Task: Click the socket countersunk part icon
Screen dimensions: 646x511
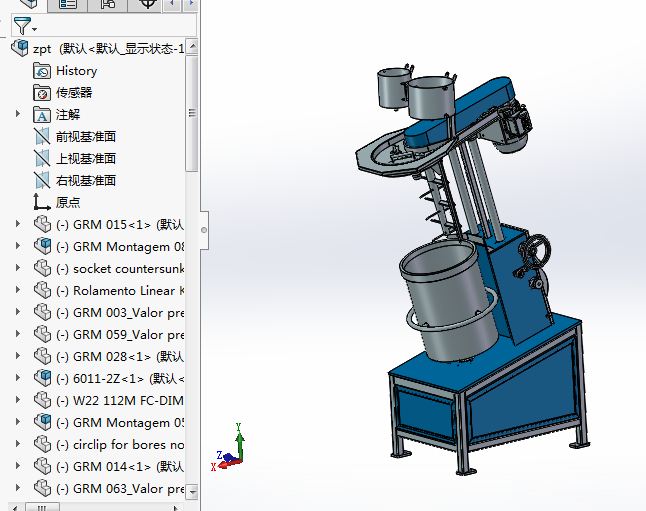Action: (x=42, y=268)
